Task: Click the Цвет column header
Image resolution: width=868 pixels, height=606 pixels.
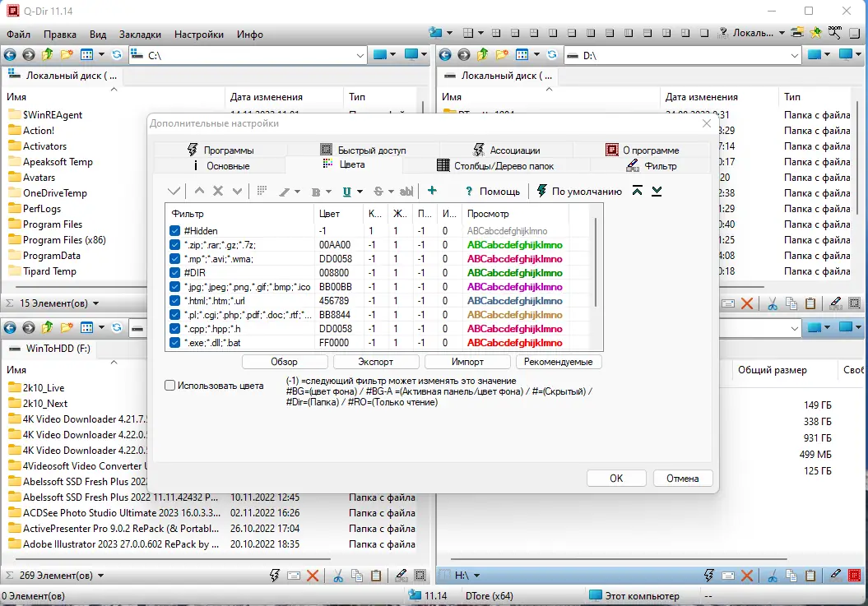Action: [x=338, y=214]
